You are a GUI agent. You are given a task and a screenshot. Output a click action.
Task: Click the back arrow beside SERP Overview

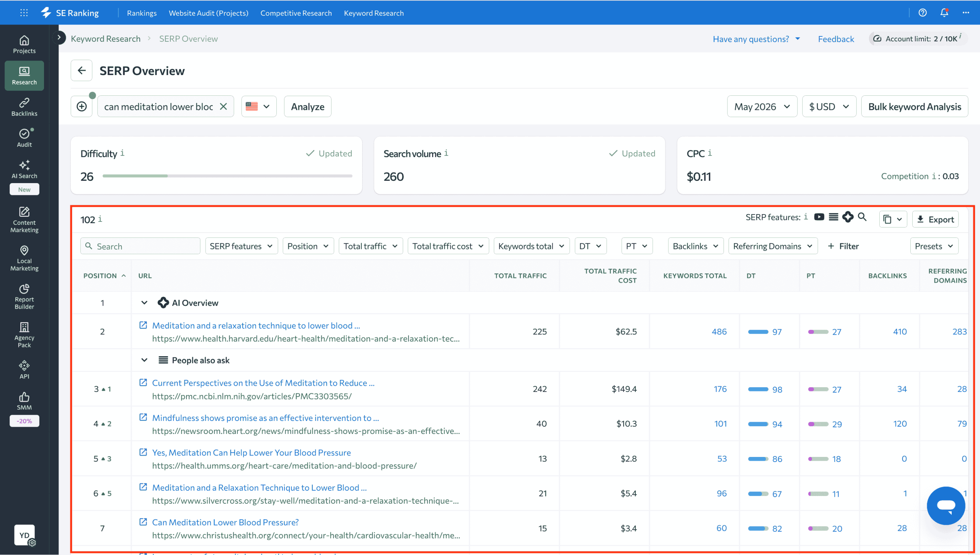click(x=82, y=70)
